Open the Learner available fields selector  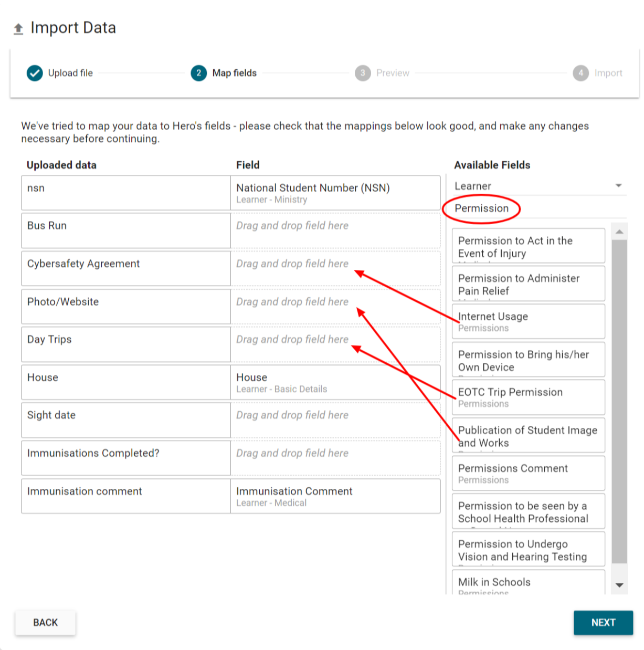pyautogui.click(x=530, y=186)
